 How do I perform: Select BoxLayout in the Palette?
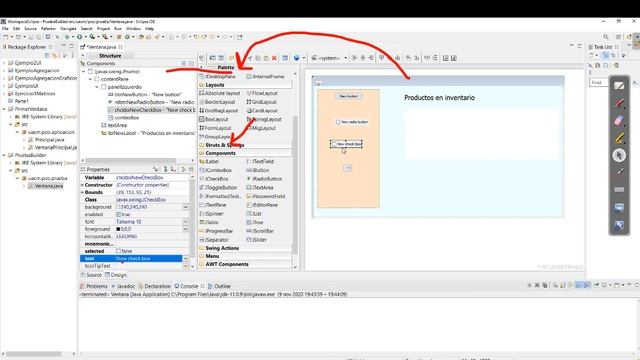[214, 120]
